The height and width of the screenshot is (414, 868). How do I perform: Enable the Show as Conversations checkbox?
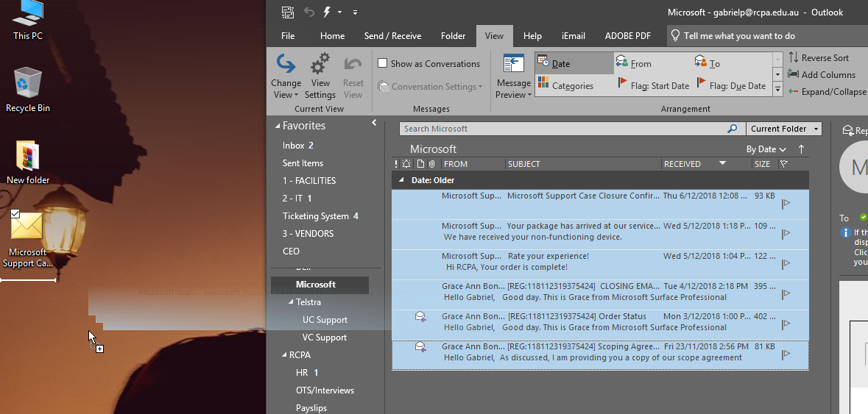coord(383,63)
